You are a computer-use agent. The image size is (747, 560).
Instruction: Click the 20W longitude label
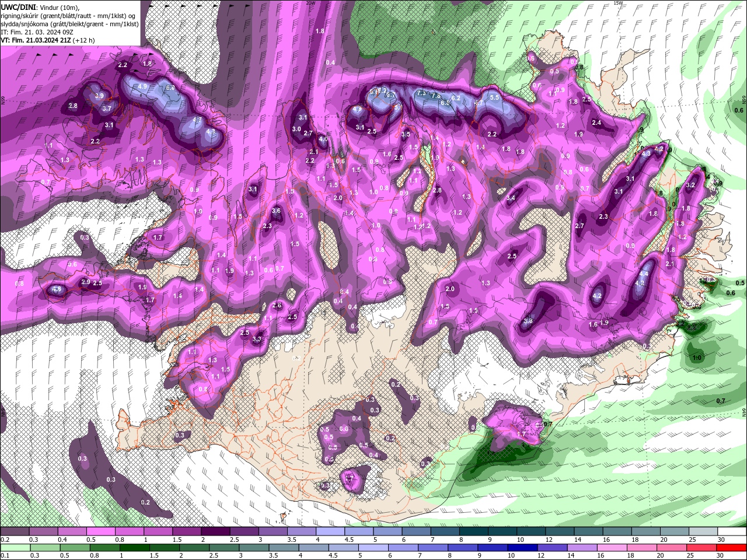click(310, 3)
